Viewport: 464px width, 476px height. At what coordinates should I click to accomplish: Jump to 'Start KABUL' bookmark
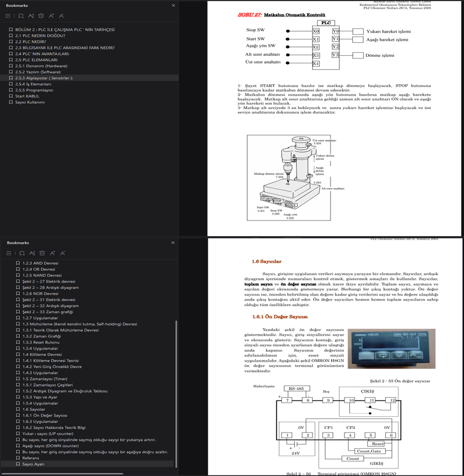tap(27, 96)
